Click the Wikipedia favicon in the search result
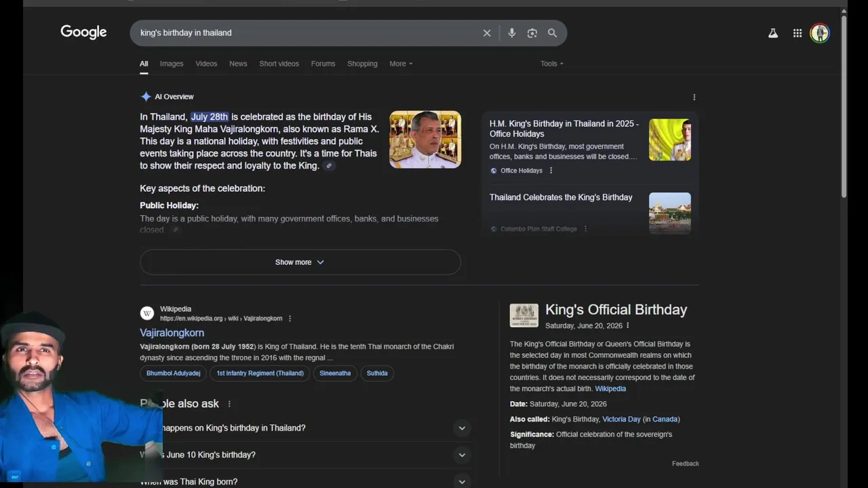This screenshot has height=488, width=868. pyautogui.click(x=147, y=313)
